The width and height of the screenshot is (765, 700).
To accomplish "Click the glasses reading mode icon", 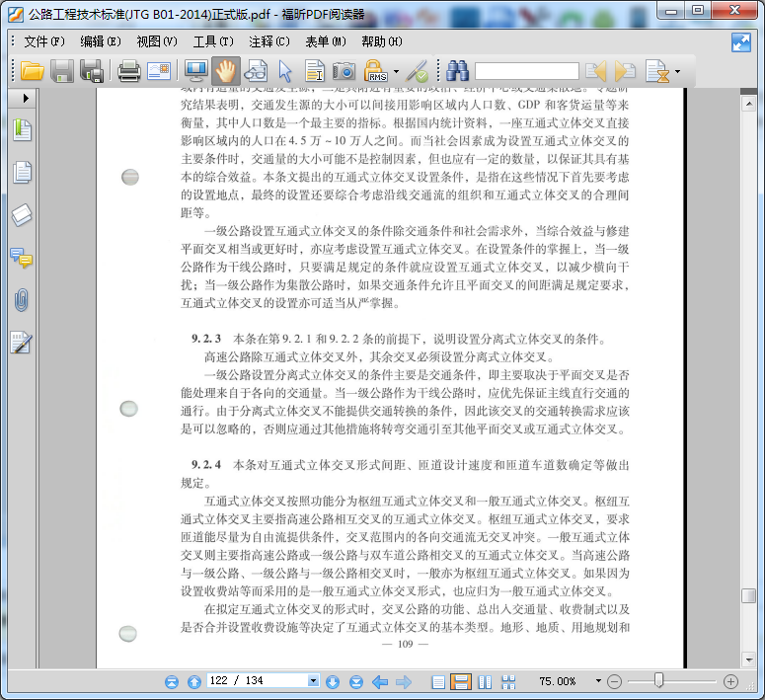I will click(256, 71).
